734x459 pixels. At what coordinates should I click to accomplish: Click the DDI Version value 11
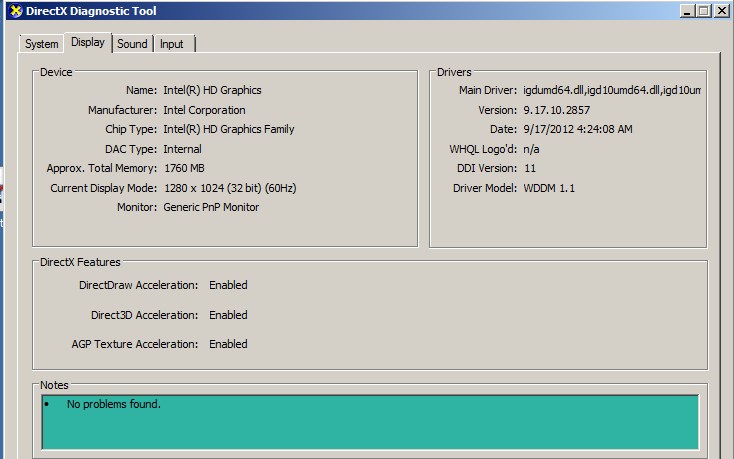530,168
